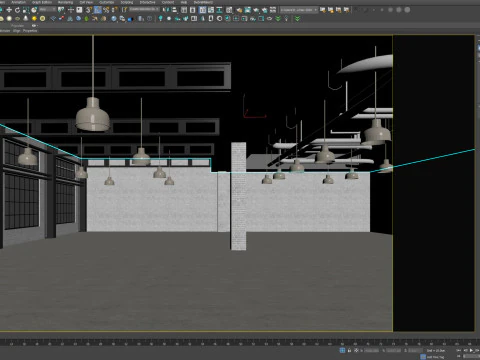Screen dimensions: 480x360
Task: Open the Interactive menu
Action: [147, 2]
